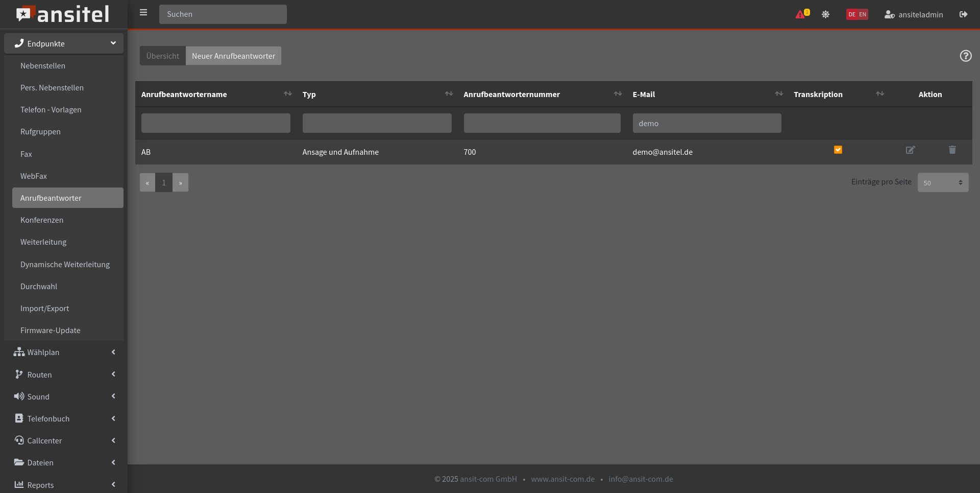Click the red warning alert icon
Image resolution: width=980 pixels, height=493 pixels.
pyautogui.click(x=800, y=14)
